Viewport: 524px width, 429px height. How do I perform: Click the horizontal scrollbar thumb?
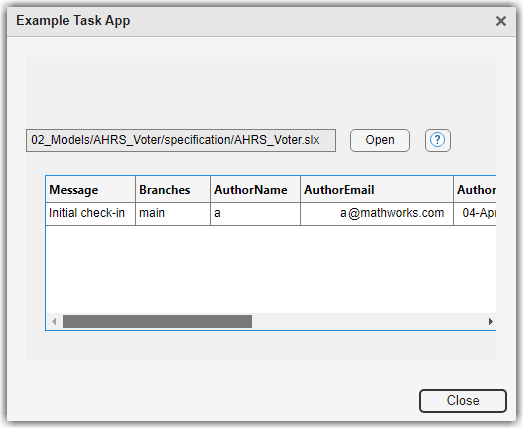click(x=157, y=321)
